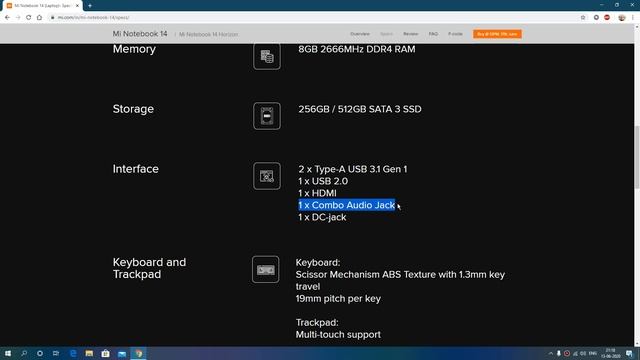This screenshot has width=640, height=360.
Task: Click the microphone tray icon
Action: click(559, 353)
